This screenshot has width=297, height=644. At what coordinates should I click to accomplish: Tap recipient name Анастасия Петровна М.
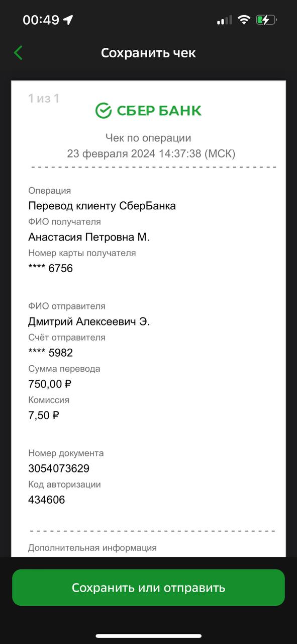pos(89,237)
